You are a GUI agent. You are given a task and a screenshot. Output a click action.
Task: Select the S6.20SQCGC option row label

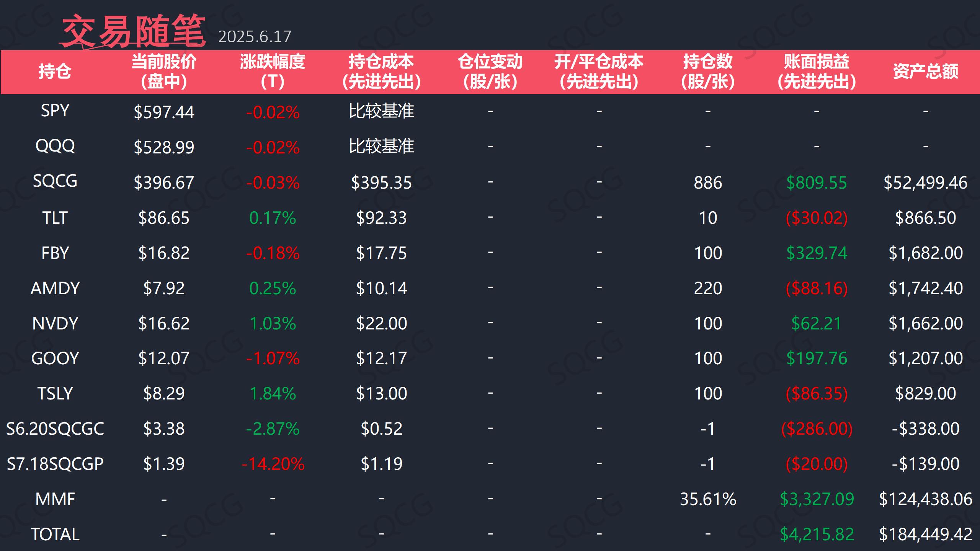coord(55,429)
